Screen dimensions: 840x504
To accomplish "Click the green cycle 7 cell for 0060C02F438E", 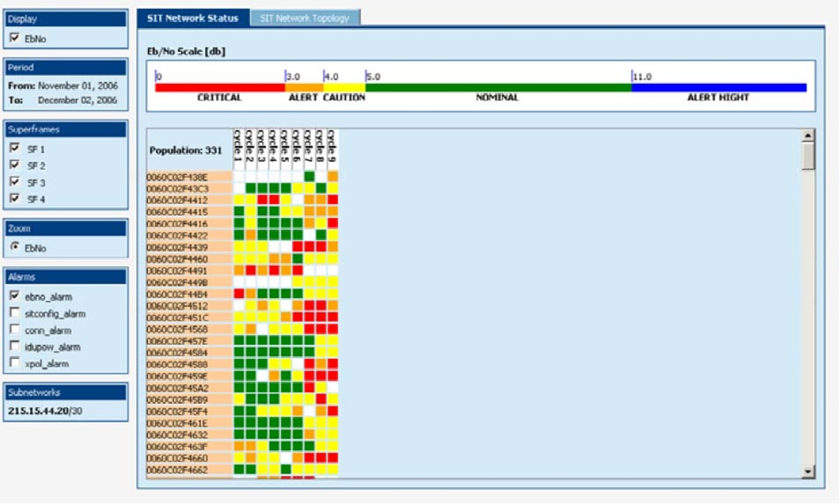I will click(309, 177).
